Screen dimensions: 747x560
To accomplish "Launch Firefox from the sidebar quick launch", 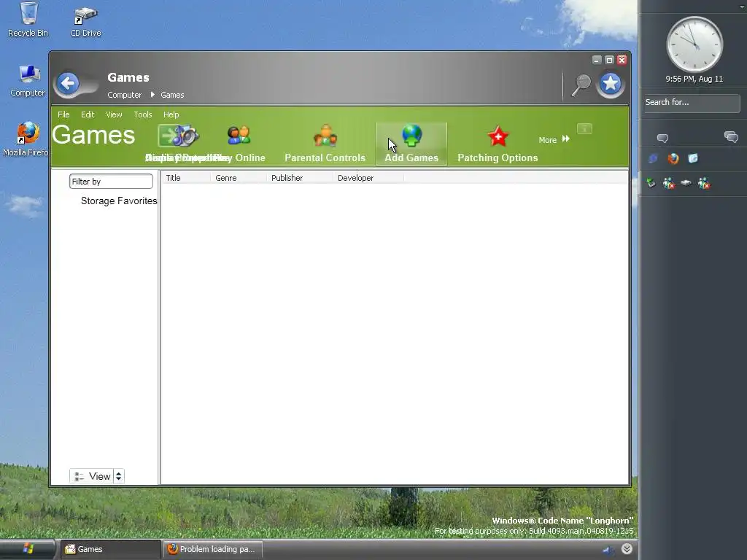I will tap(673, 158).
